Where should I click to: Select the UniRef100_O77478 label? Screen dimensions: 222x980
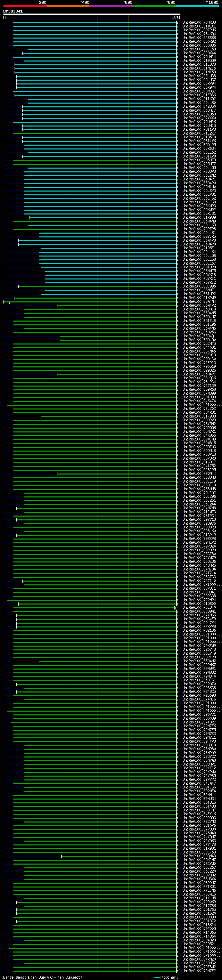[x=199, y=844]
